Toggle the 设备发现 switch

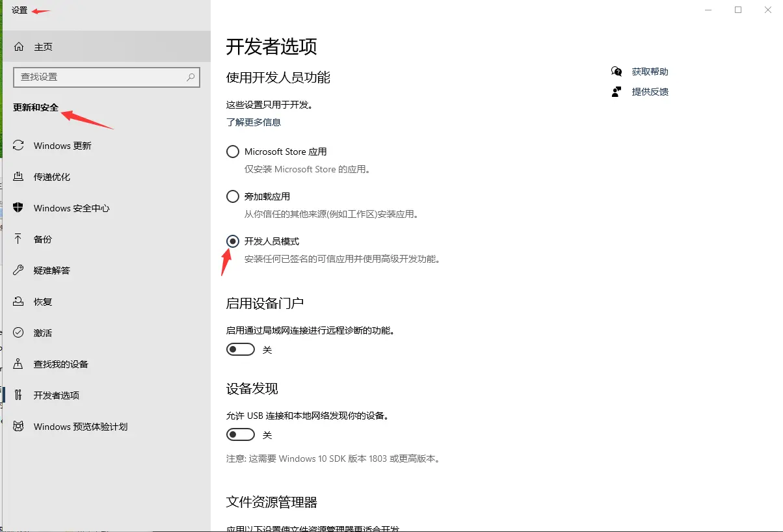(x=240, y=434)
